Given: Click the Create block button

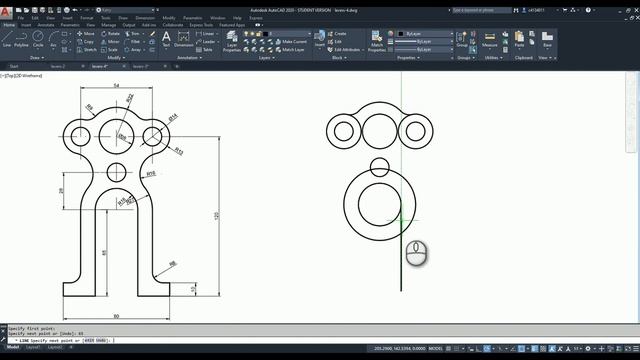Looking at the screenshot, I should (337, 33).
